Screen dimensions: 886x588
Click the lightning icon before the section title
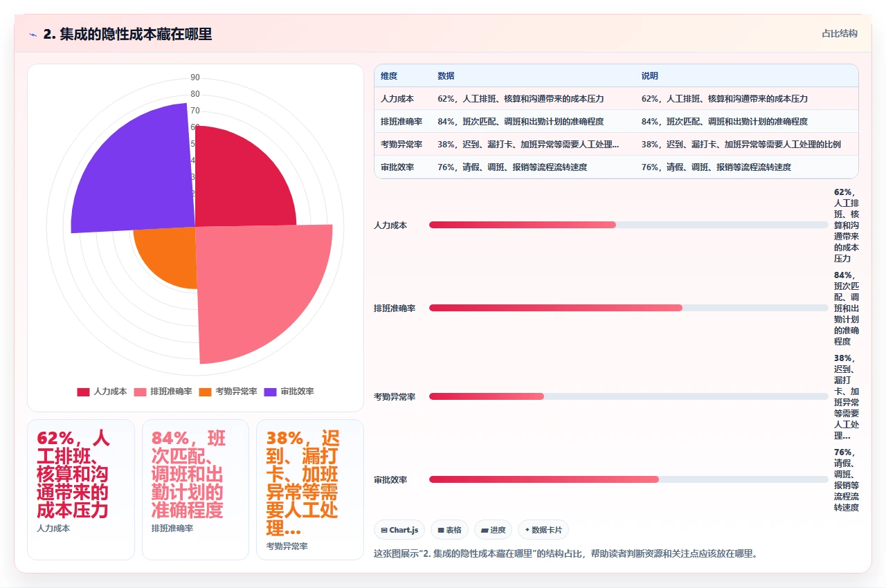(x=33, y=34)
